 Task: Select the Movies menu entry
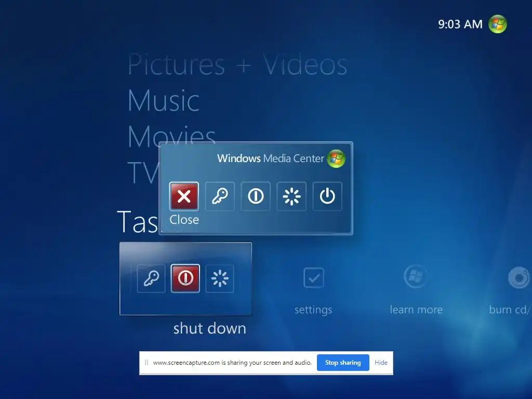[x=171, y=136]
